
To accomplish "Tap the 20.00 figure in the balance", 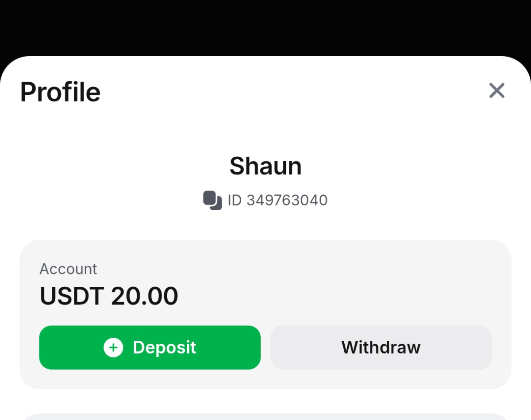I will pos(144,296).
